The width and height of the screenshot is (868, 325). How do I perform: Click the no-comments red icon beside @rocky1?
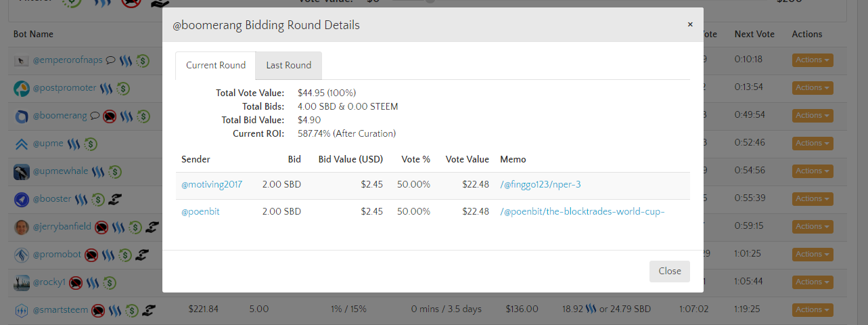[x=76, y=282]
